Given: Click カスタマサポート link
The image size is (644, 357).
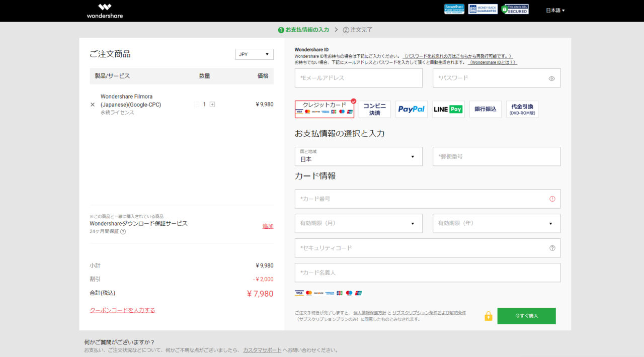Looking at the screenshot, I should (x=262, y=350).
